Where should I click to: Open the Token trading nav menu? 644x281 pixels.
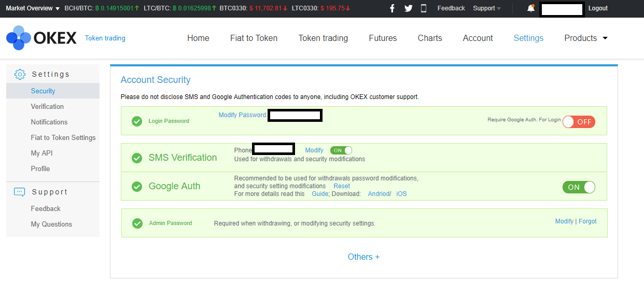click(x=323, y=38)
